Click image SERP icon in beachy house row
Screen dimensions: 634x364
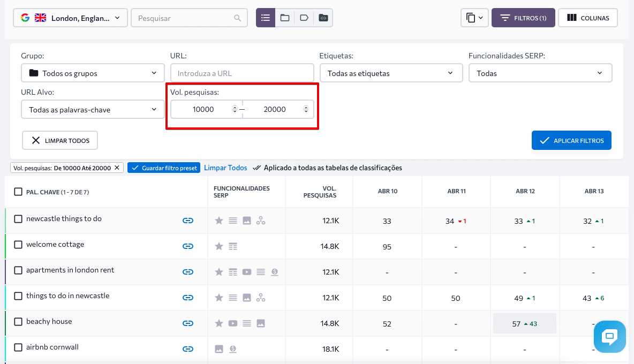click(261, 323)
